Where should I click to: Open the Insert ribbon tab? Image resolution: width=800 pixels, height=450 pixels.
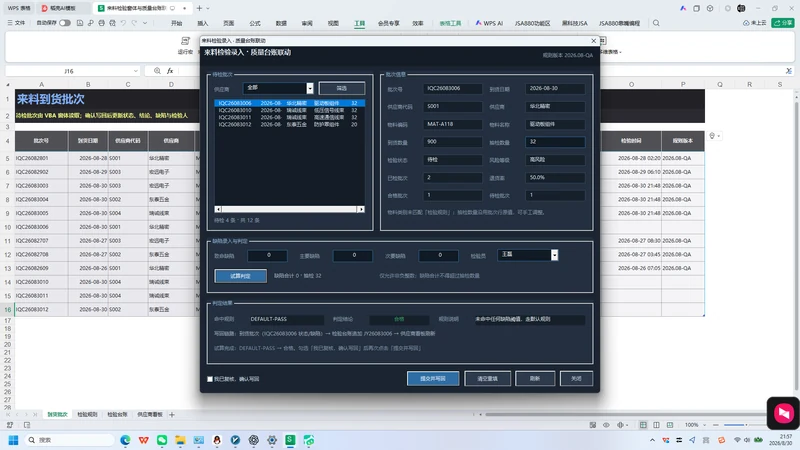pyautogui.click(x=203, y=23)
